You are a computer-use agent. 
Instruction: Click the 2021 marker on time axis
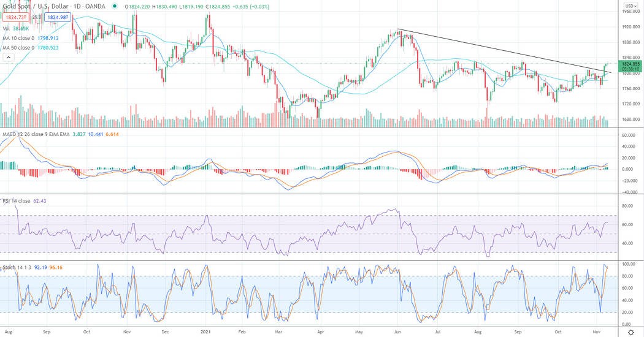coord(205,331)
